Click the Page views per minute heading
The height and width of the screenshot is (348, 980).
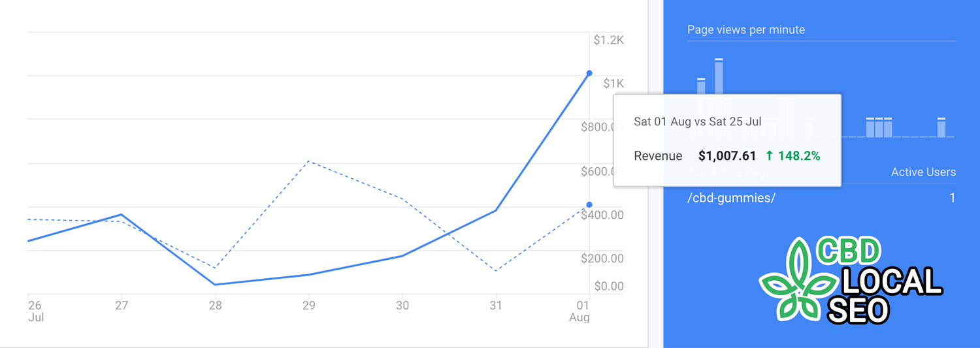(x=745, y=30)
